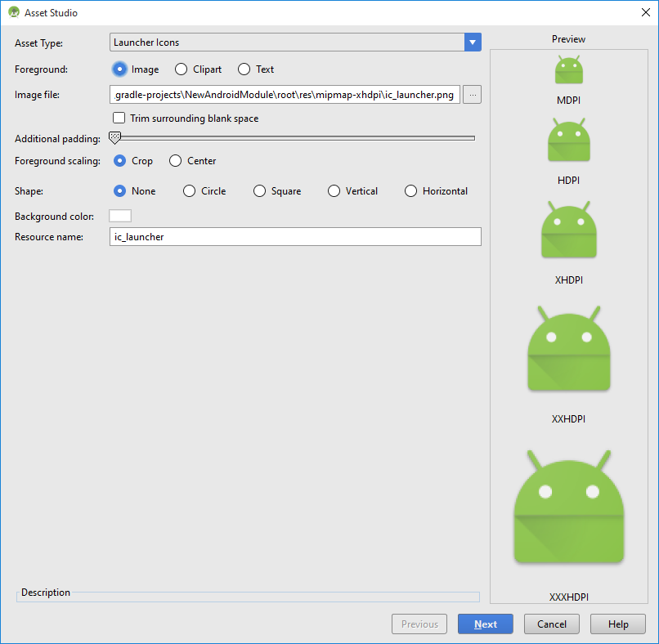Image resolution: width=659 pixels, height=644 pixels.
Task: Click the Asset Studio icon in title bar
Action: (12, 12)
